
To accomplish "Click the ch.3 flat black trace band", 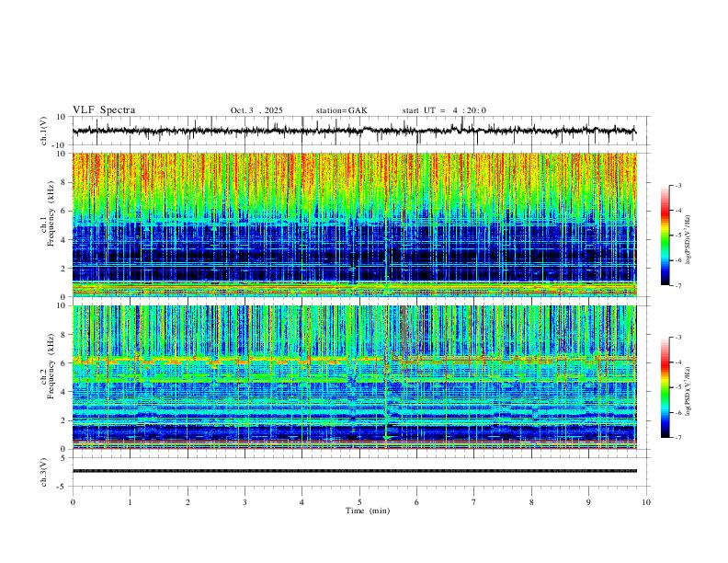I will [354, 471].
